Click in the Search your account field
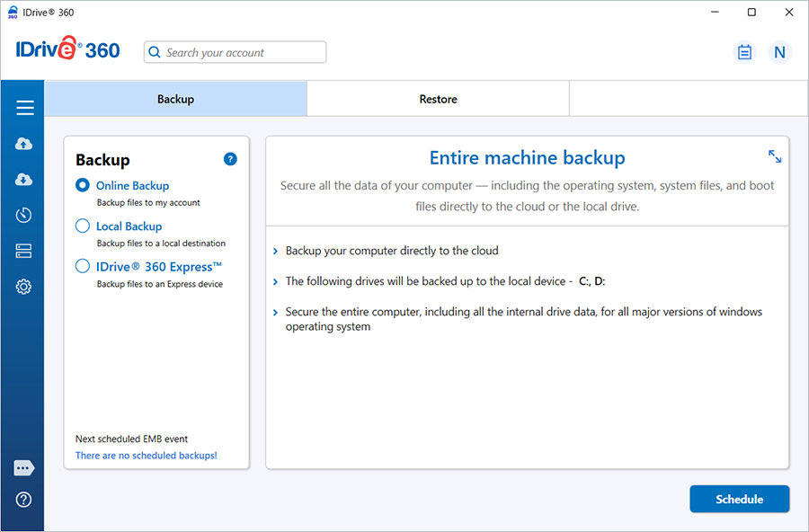This screenshot has width=809, height=532. coord(243,53)
